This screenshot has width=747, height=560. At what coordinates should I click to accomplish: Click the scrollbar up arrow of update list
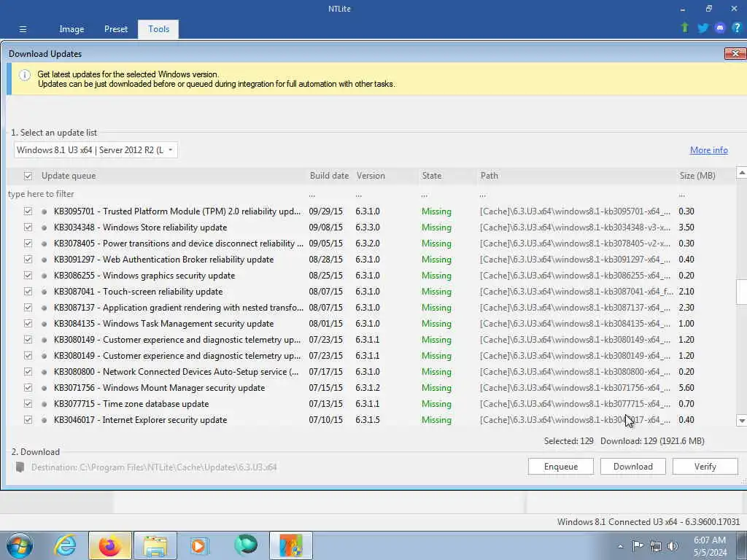click(x=741, y=173)
